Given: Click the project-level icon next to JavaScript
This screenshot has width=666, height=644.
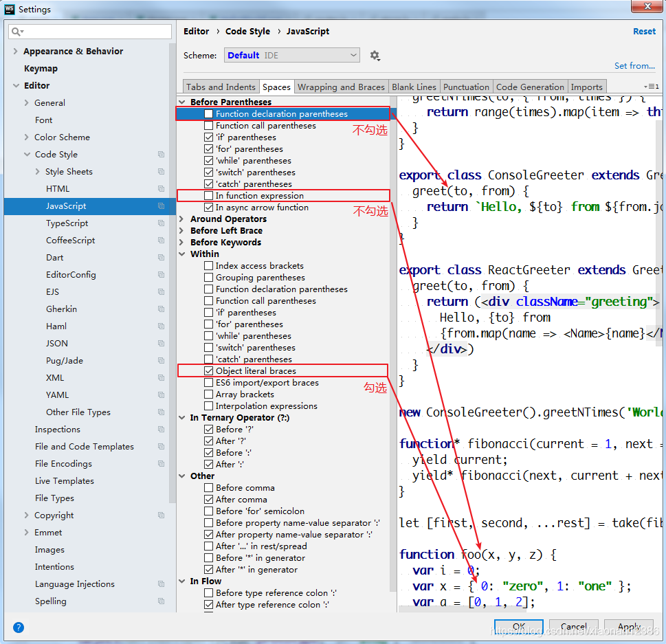Looking at the screenshot, I should point(161,206).
